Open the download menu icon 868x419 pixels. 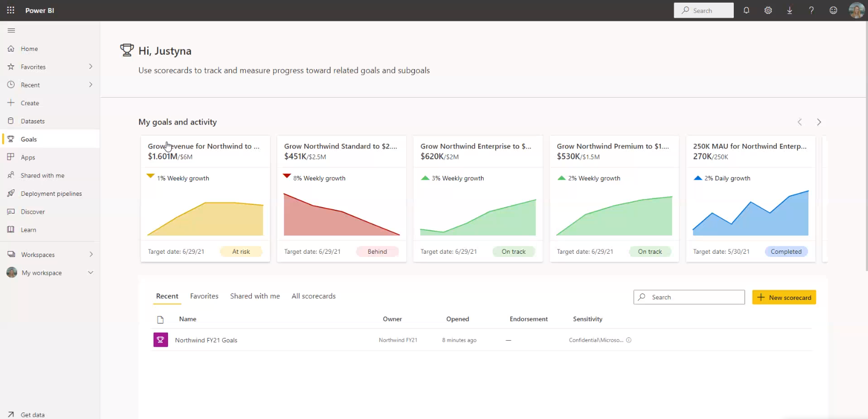click(x=790, y=10)
